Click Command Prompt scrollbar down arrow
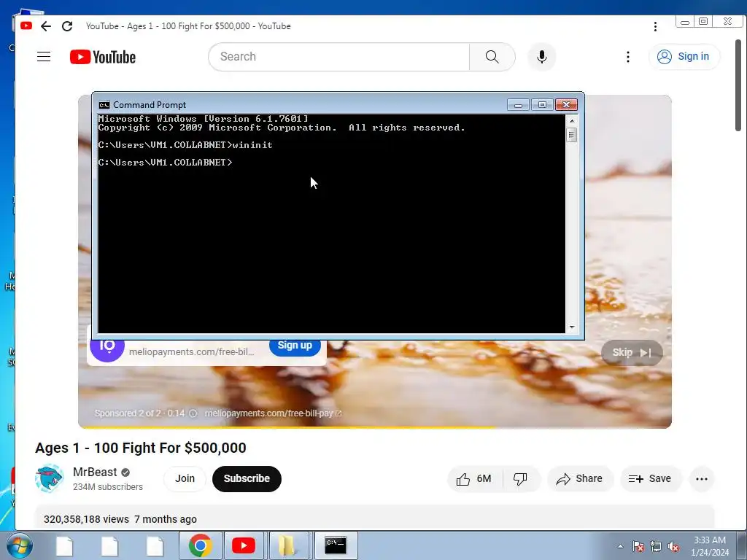Image resolution: width=747 pixels, height=560 pixels. point(572,327)
